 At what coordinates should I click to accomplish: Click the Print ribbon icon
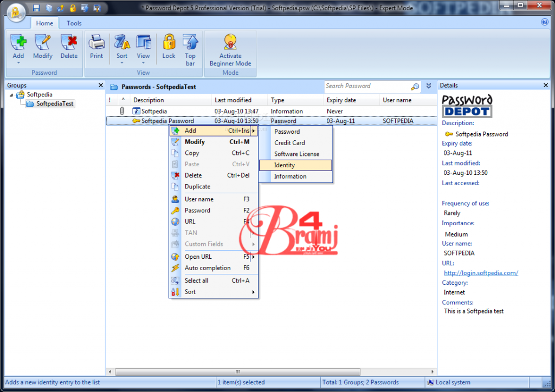click(96, 42)
